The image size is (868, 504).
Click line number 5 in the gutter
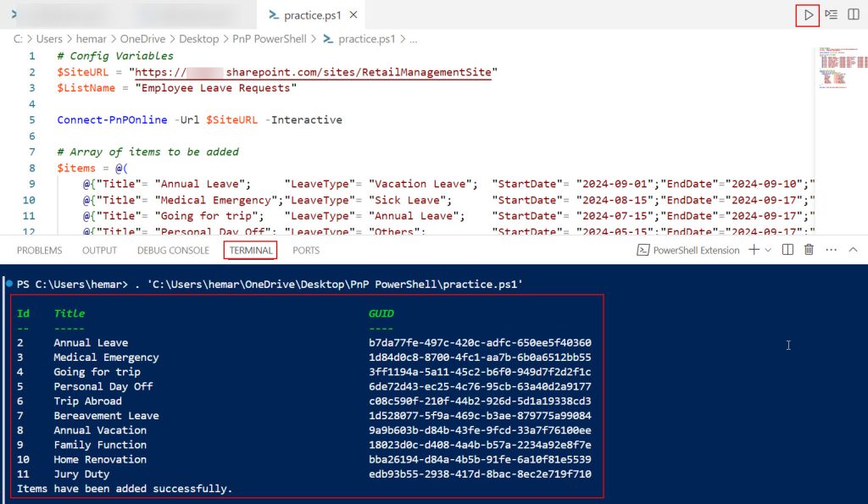point(31,120)
